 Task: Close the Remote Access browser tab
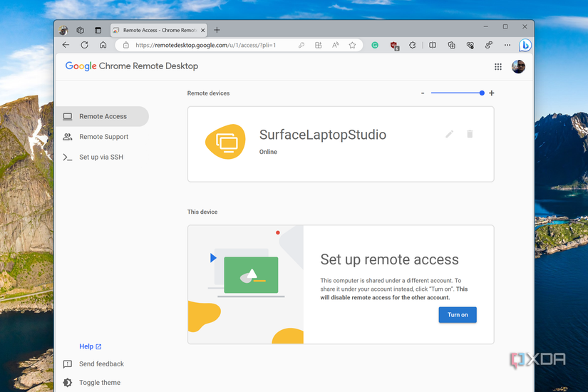203,30
